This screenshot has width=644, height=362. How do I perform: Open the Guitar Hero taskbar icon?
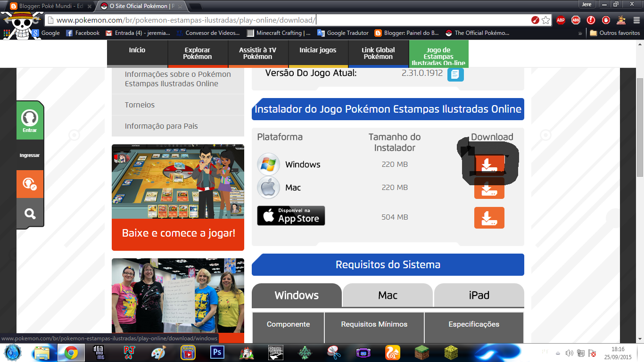pyautogui.click(x=276, y=352)
